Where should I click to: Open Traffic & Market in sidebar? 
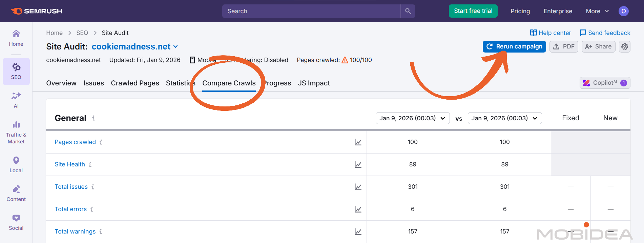point(16,133)
